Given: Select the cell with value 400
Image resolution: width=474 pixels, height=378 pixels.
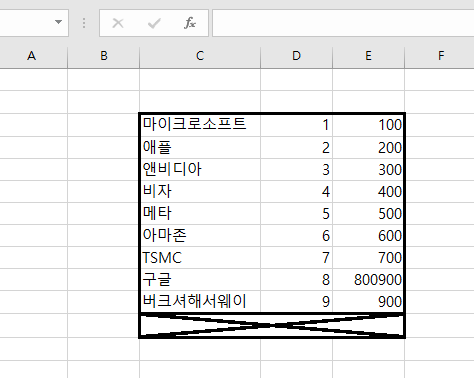Looking at the screenshot, I should [x=368, y=191].
